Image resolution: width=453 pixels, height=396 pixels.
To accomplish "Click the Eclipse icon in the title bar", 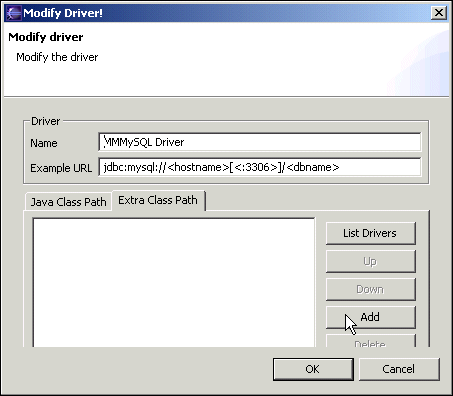I will pos(14,13).
